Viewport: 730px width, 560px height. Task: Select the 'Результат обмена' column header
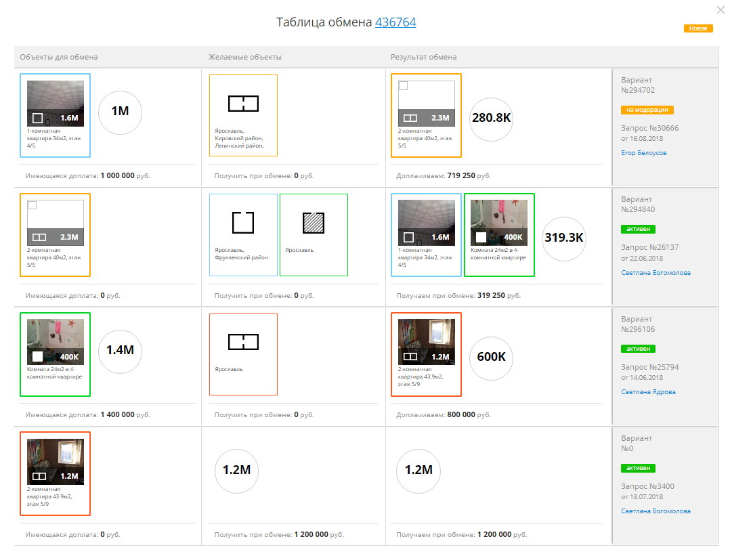(423, 58)
